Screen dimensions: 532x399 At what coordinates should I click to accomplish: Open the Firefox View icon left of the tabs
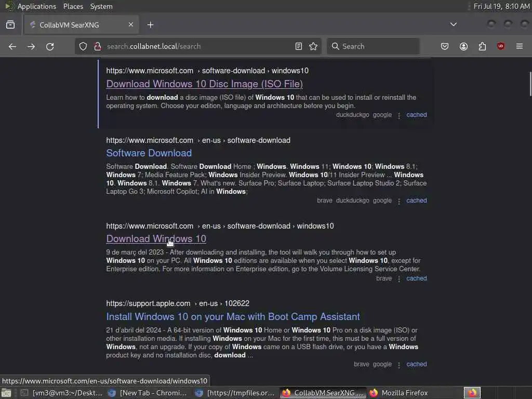click(10, 25)
